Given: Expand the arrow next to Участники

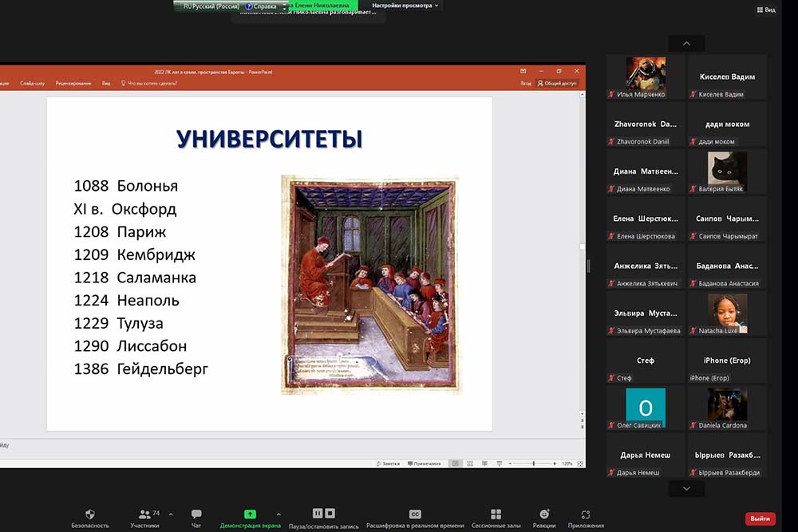Looking at the screenshot, I should [x=171, y=514].
